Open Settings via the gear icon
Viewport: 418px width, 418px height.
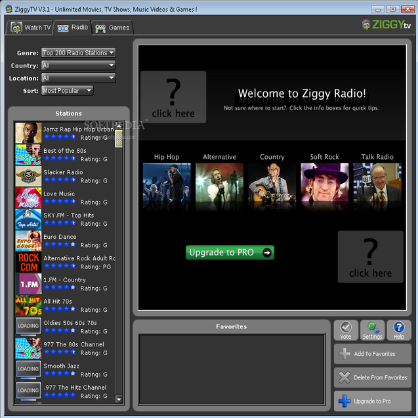click(372, 330)
